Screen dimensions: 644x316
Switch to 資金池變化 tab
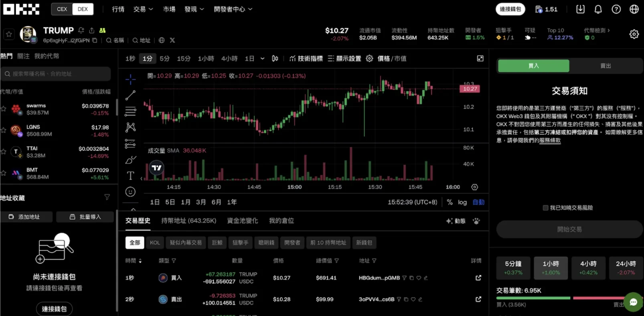[x=242, y=221]
